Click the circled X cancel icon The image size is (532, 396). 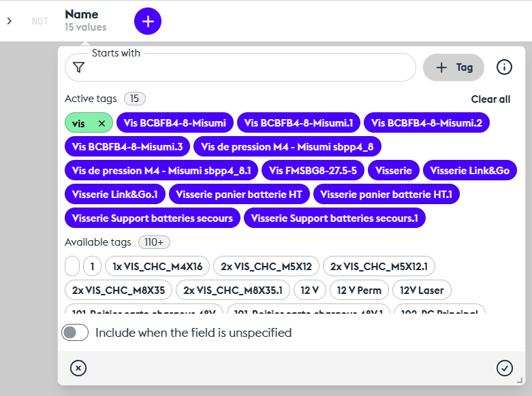click(x=78, y=368)
